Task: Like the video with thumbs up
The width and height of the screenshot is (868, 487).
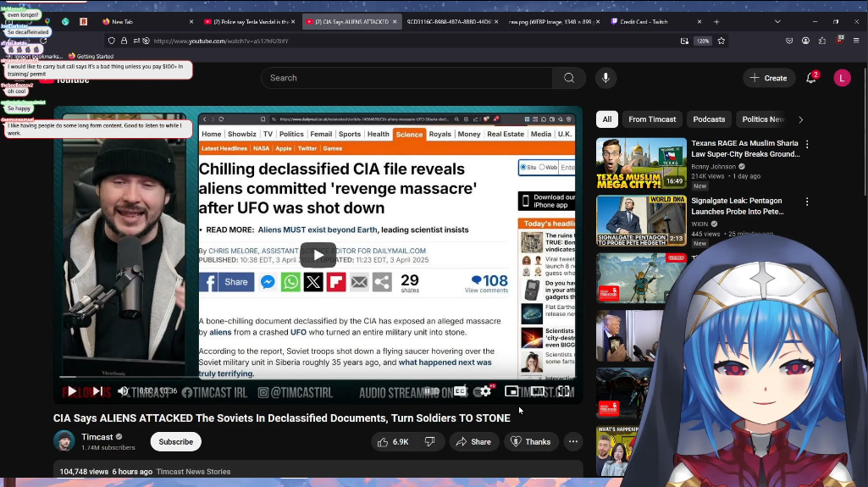Action: pos(393,441)
